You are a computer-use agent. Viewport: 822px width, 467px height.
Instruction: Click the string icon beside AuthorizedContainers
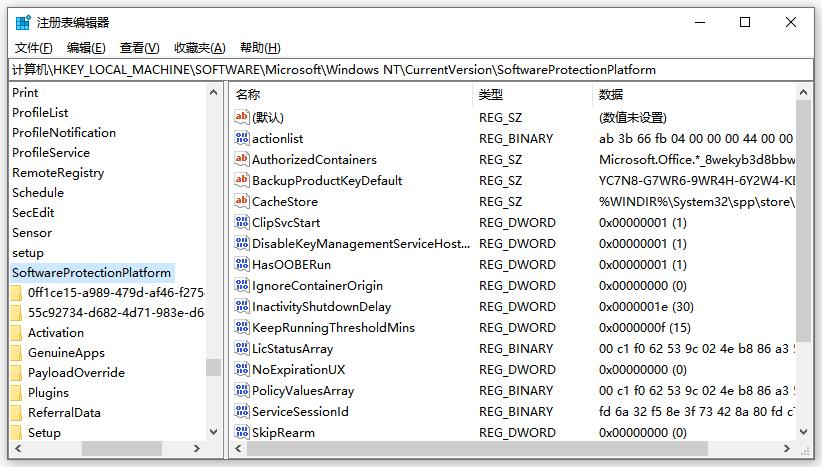(x=241, y=159)
